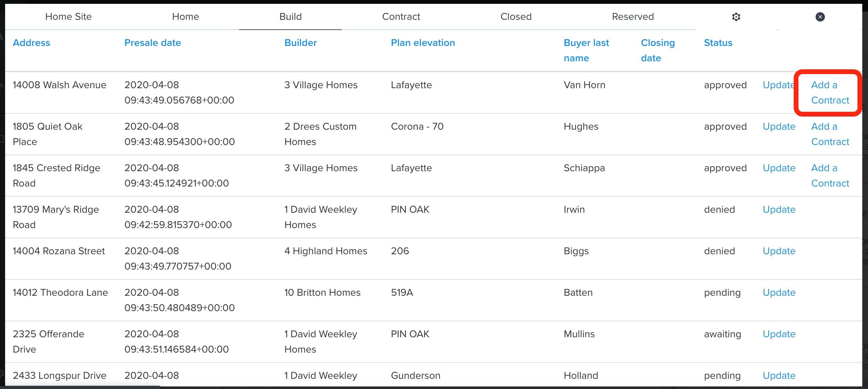Open the settings gear icon
868x389 pixels.
[736, 17]
